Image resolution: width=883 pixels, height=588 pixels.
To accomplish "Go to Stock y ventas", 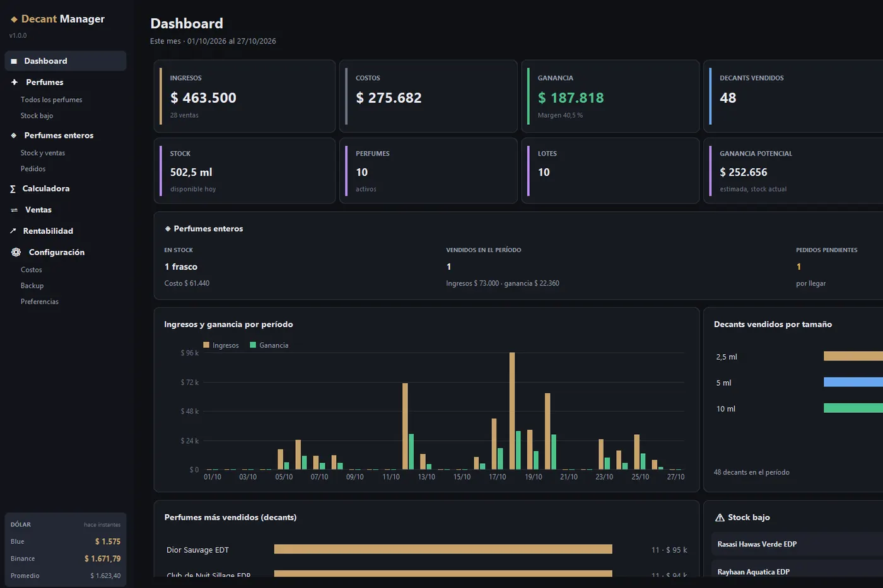I will coord(42,153).
